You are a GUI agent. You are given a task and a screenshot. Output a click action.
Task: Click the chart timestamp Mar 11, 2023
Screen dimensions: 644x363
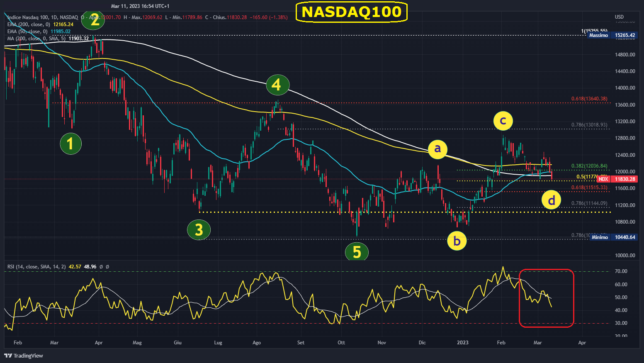140,6
